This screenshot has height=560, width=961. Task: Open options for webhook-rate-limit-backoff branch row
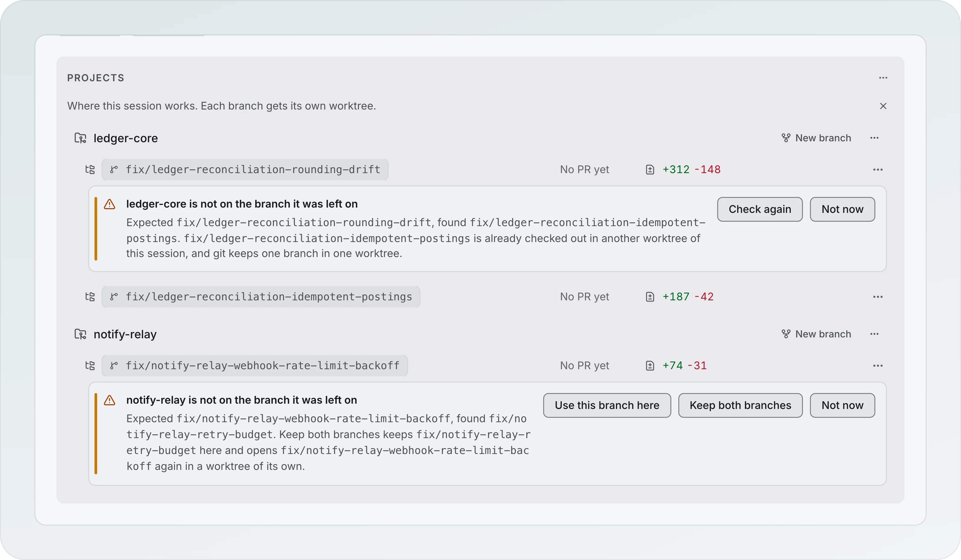(x=877, y=365)
